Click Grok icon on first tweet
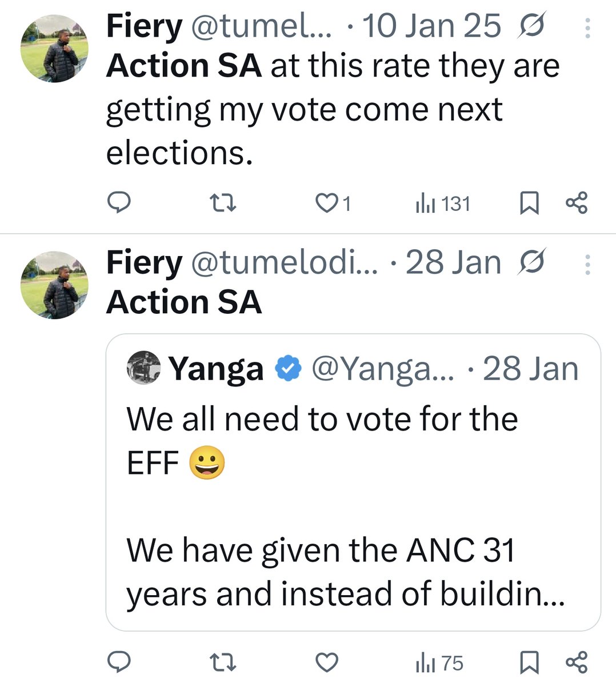Viewport: 616px width, 686px height. click(x=531, y=26)
